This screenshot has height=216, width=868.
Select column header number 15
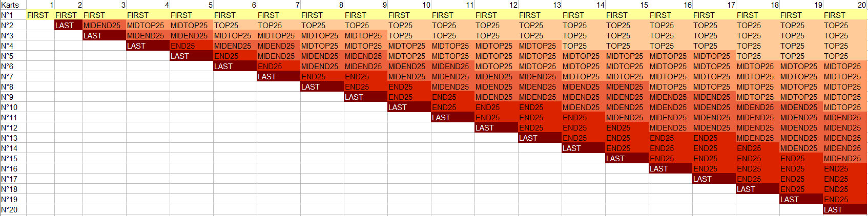[627, 5]
